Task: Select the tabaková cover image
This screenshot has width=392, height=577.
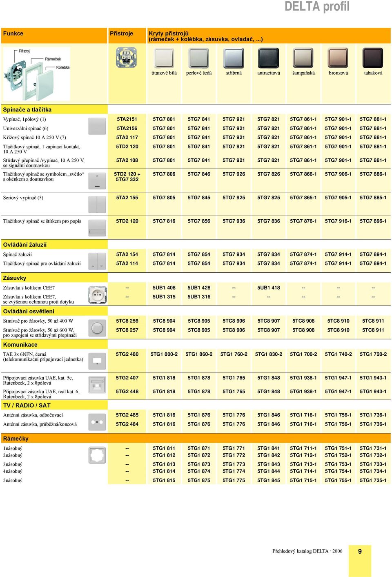Action: [373, 58]
